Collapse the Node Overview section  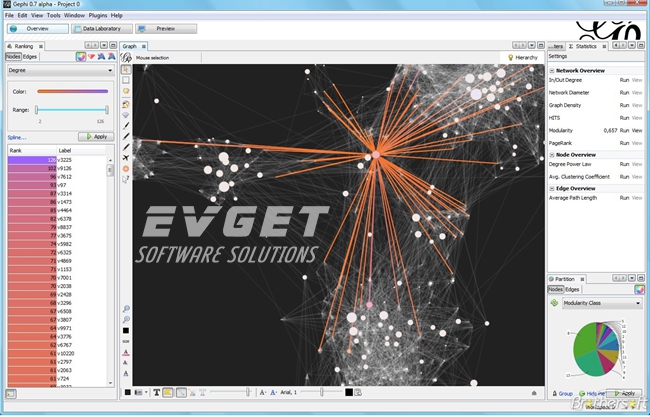(x=552, y=155)
